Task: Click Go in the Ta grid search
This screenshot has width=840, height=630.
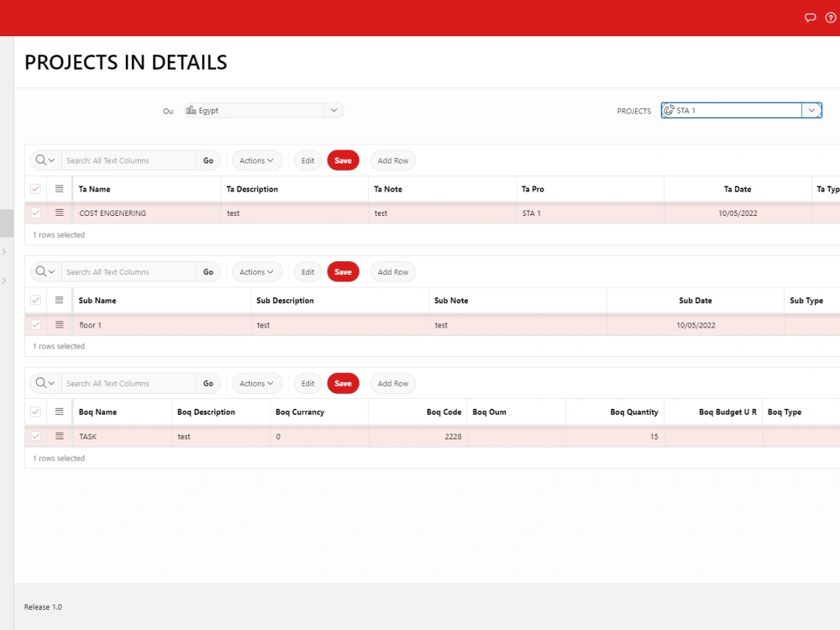Action: 208,160
